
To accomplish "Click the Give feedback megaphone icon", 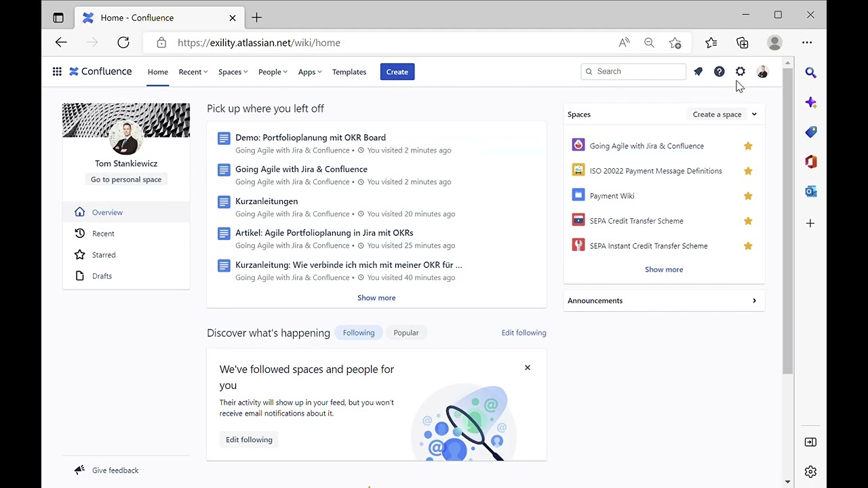I will click(79, 470).
